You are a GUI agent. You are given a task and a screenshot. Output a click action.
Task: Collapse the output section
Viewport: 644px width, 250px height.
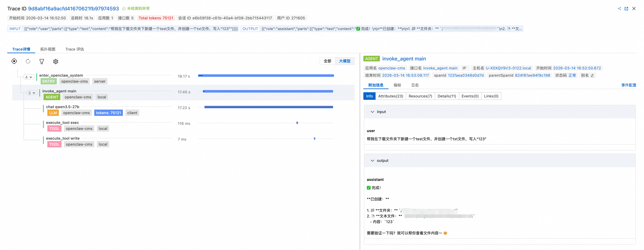[372, 161]
